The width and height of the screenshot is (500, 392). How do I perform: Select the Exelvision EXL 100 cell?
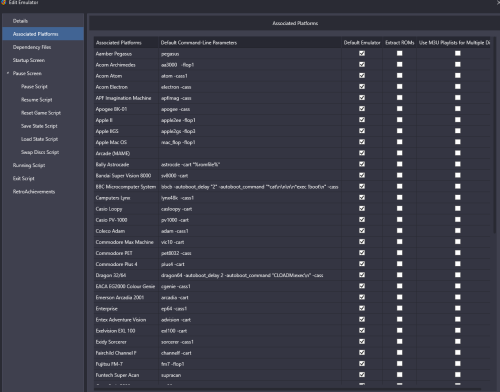point(126,331)
